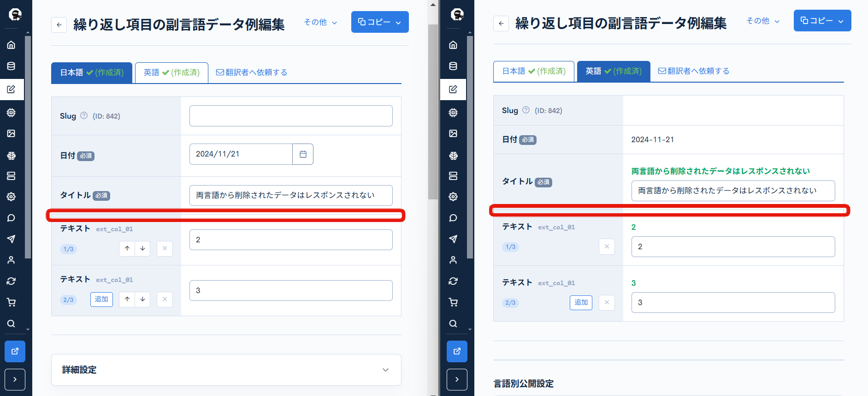Open database icon in left window sidebar
Viewport: 868px width, 396px height.
tap(11, 66)
